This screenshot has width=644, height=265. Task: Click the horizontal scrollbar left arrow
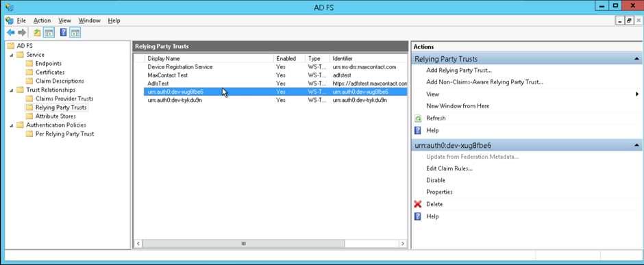tap(138, 244)
